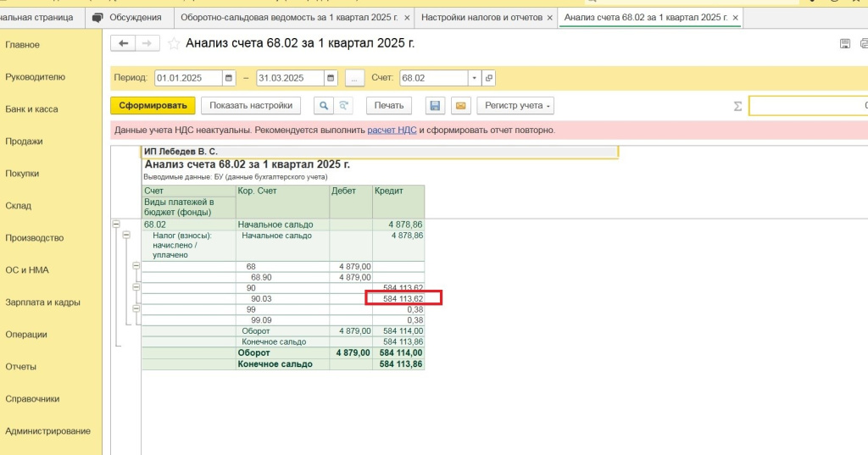Save report using toolbar diskette icon
Image resolution: width=868 pixels, height=455 pixels.
[x=435, y=105]
